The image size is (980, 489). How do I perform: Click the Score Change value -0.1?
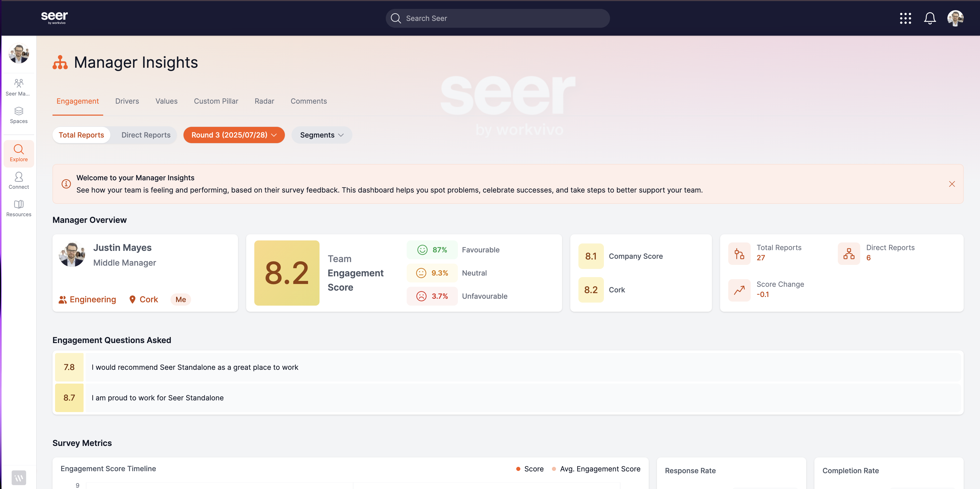coord(763,295)
